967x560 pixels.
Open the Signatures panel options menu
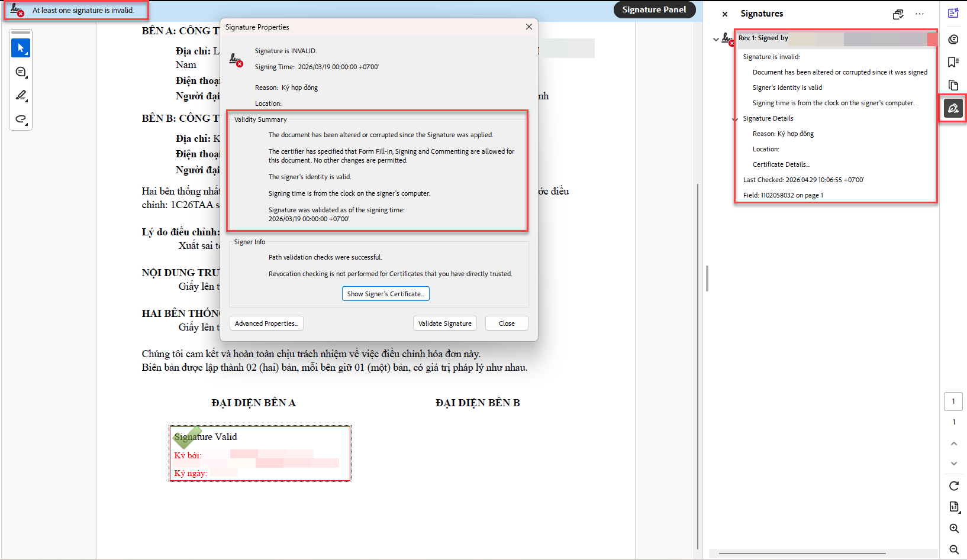click(919, 14)
